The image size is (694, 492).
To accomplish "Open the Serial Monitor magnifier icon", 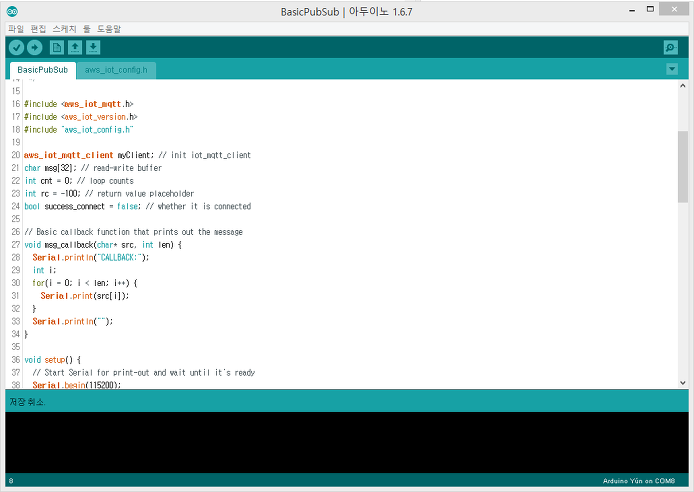I will [671, 47].
